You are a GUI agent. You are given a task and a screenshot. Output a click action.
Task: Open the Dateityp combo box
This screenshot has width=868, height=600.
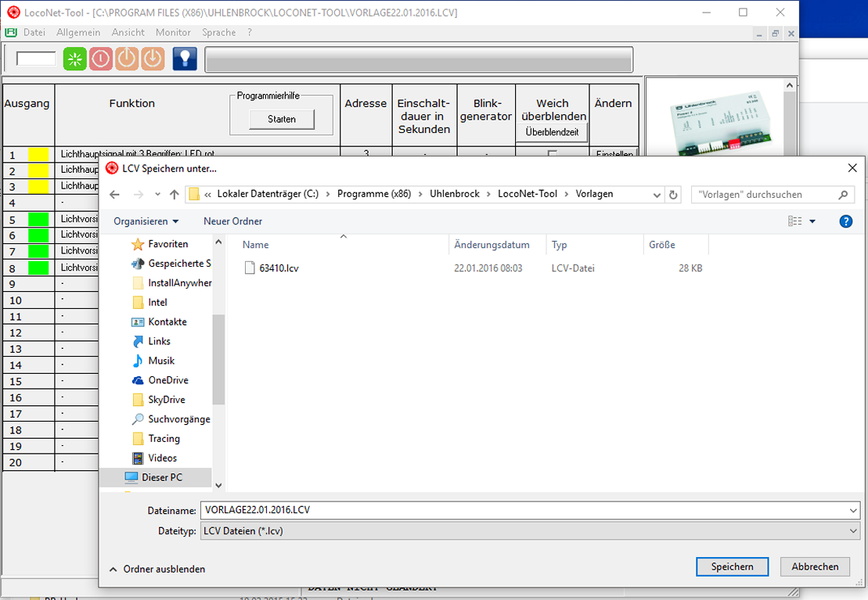530,531
